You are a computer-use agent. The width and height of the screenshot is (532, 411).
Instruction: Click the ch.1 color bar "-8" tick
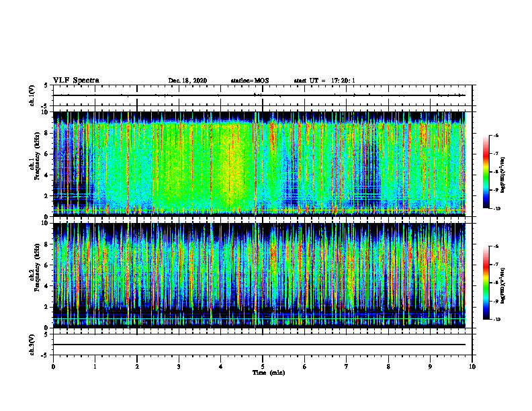coord(496,172)
